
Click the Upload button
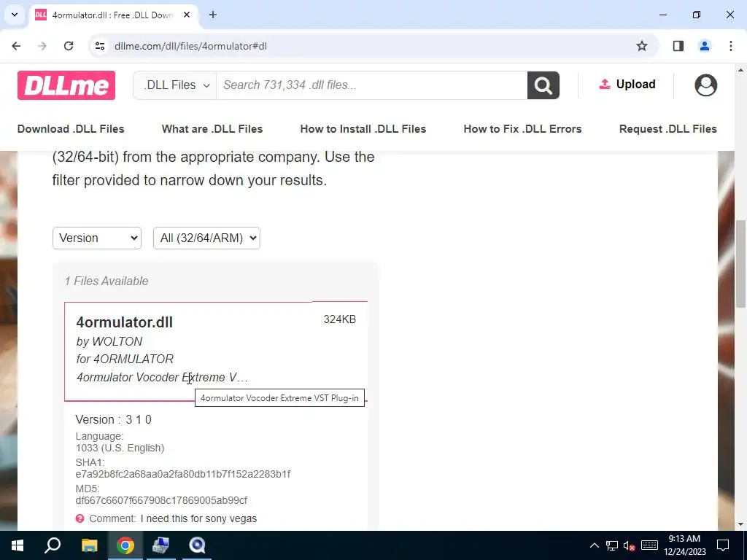(x=627, y=85)
